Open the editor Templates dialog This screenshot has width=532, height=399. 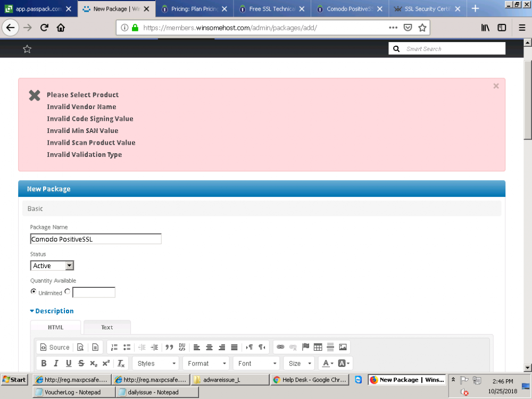(x=95, y=347)
